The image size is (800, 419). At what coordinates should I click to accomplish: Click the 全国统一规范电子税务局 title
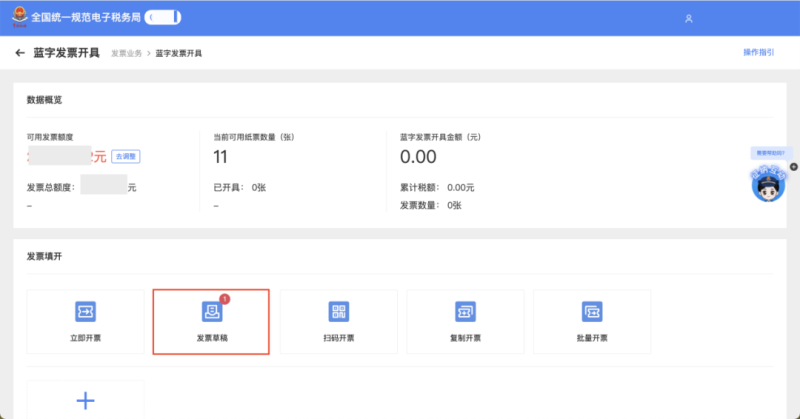point(86,18)
